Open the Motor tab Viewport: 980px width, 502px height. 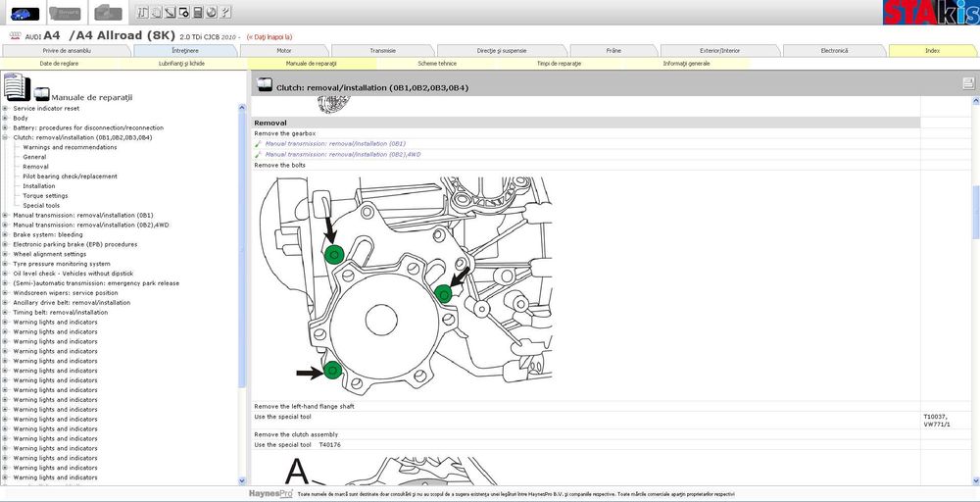pyautogui.click(x=284, y=51)
